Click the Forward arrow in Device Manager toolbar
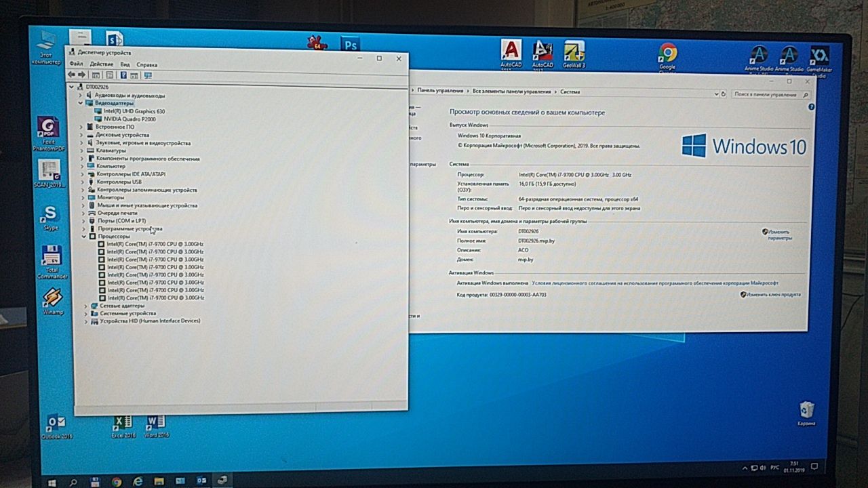Viewport: 868px width, 488px height. point(82,75)
